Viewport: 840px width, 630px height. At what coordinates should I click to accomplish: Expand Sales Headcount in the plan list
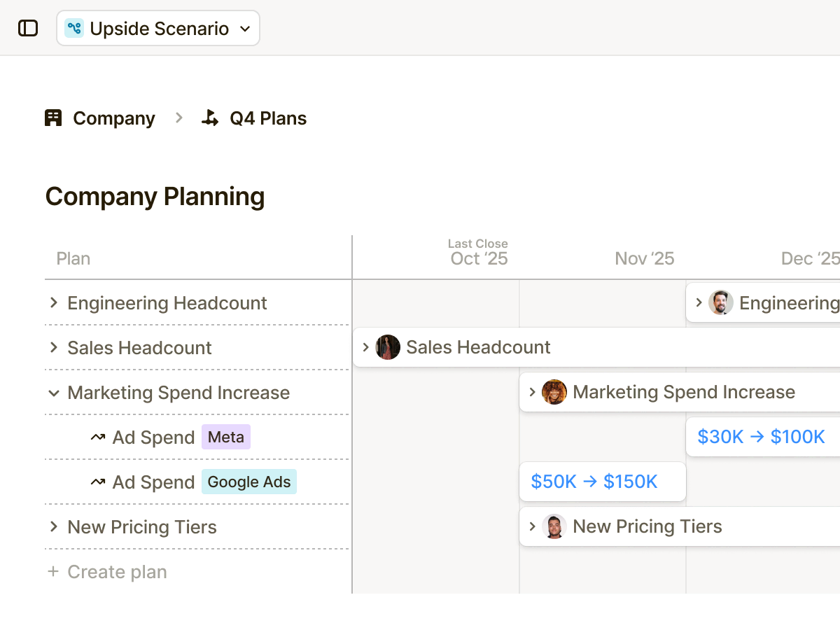(x=54, y=347)
